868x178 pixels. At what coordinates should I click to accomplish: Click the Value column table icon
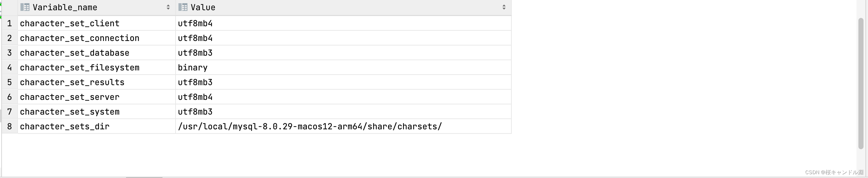[183, 7]
